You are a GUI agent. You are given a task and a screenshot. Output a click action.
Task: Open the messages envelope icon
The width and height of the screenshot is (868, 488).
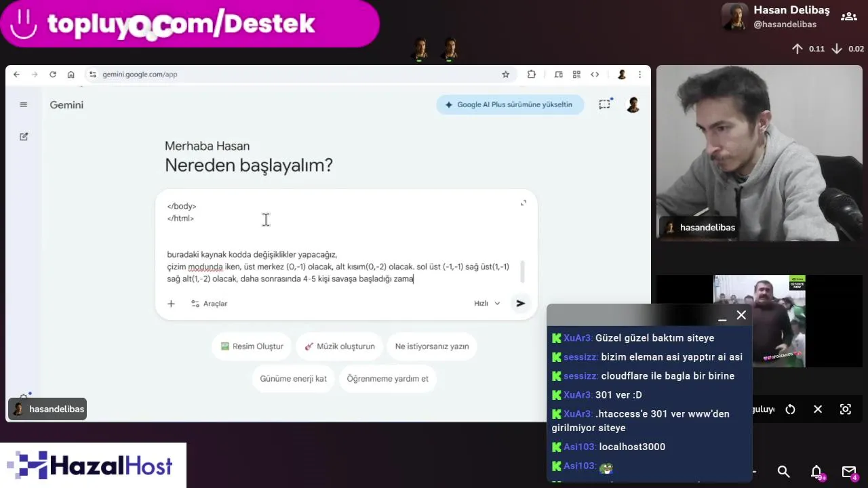click(849, 472)
